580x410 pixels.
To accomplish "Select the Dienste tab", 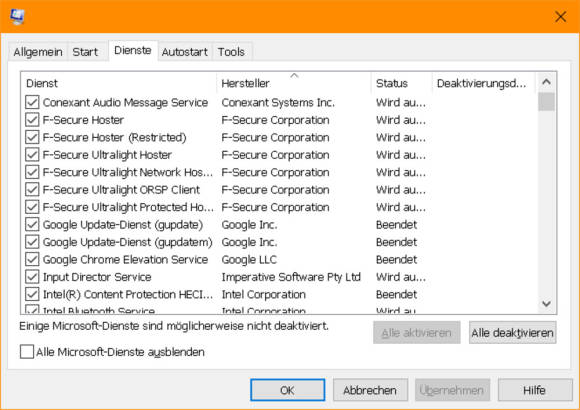I will (x=133, y=51).
